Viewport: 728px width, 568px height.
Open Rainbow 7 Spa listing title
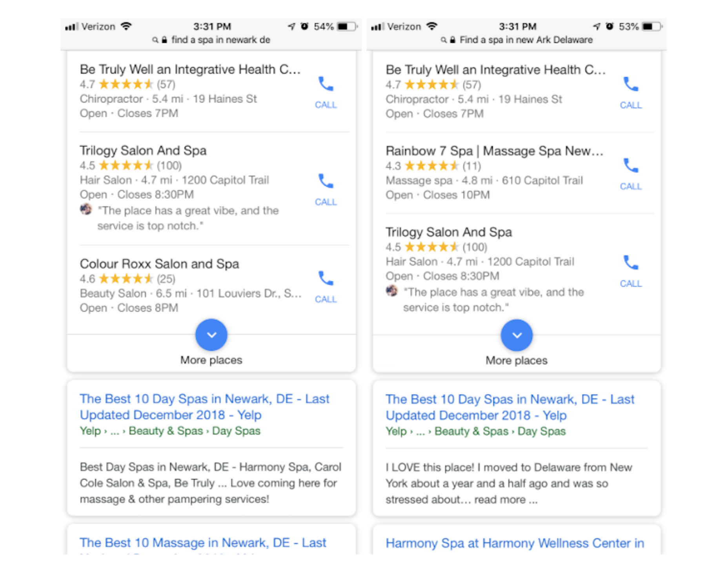tap(494, 151)
